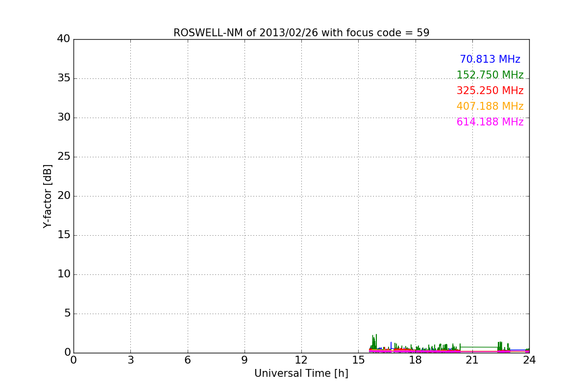Select the 407.188 MHz legend label
The width and height of the screenshot is (588, 392).
click(490, 106)
